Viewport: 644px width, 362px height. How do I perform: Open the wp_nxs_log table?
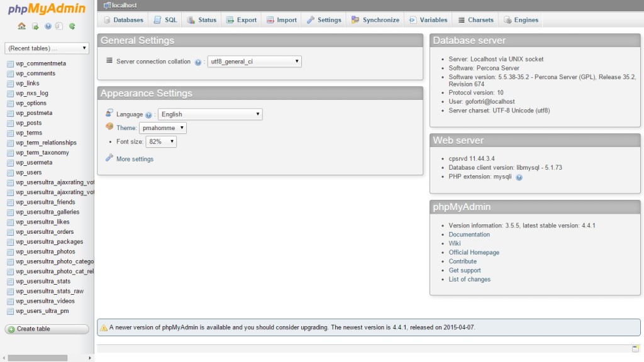32,93
